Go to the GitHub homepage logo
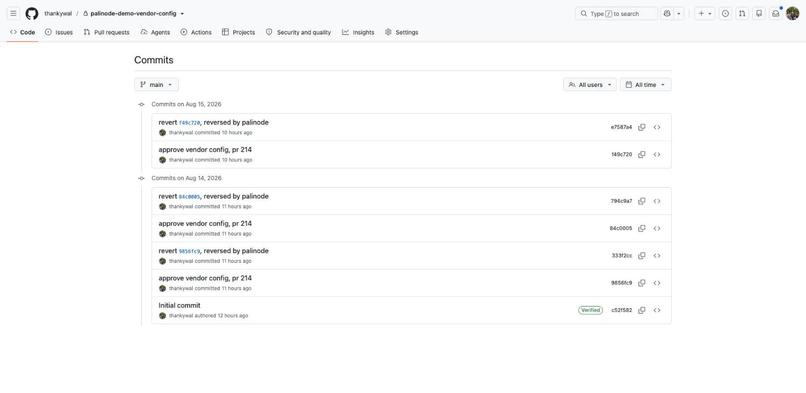 [32, 13]
